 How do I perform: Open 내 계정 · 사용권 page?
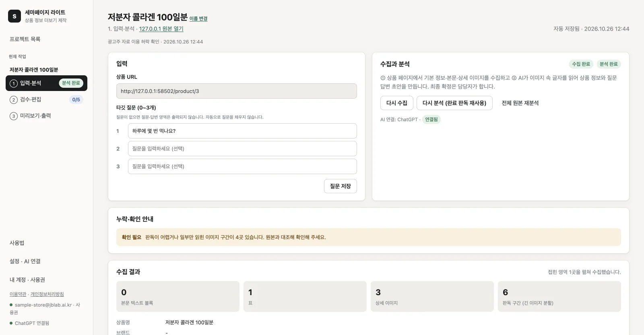pyautogui.click(x=27, y=280)
